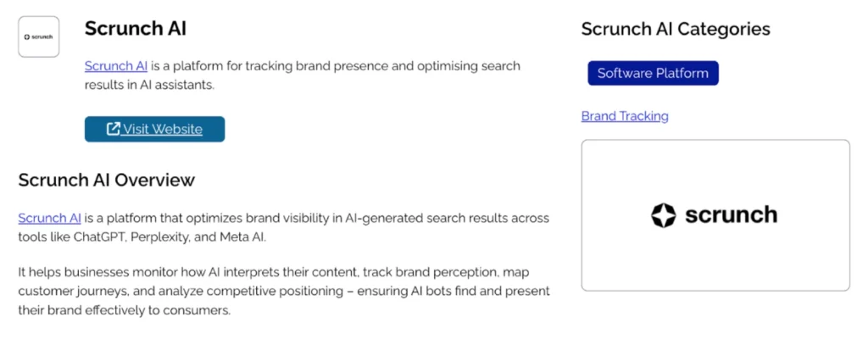The image size is (868, 356).
Task: Click the Scrunch AI Categories heading
Action: (676, 29)
